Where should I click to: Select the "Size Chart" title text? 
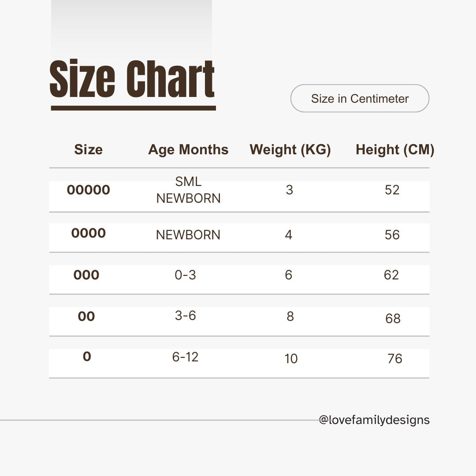tap(132, 79)
